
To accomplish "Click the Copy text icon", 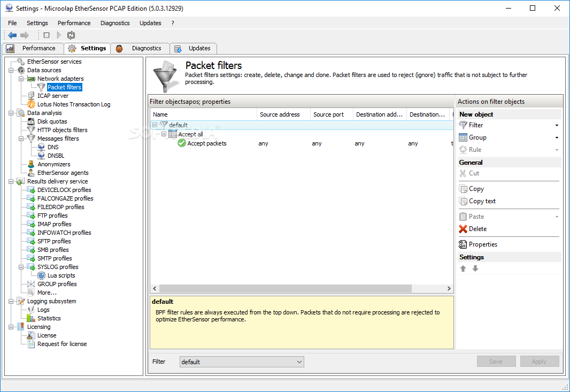I will pos(463,201).
